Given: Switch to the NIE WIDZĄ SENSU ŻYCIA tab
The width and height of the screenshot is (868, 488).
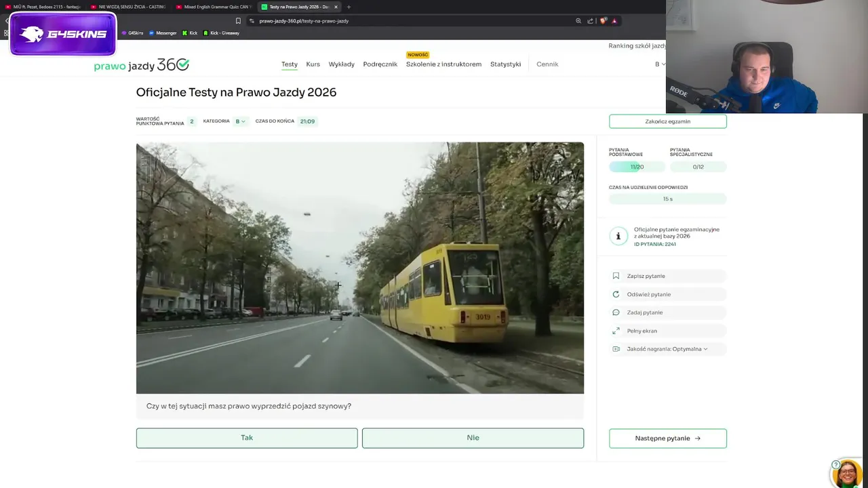Looking at the screenshot, I should click(x=128, y=7).
